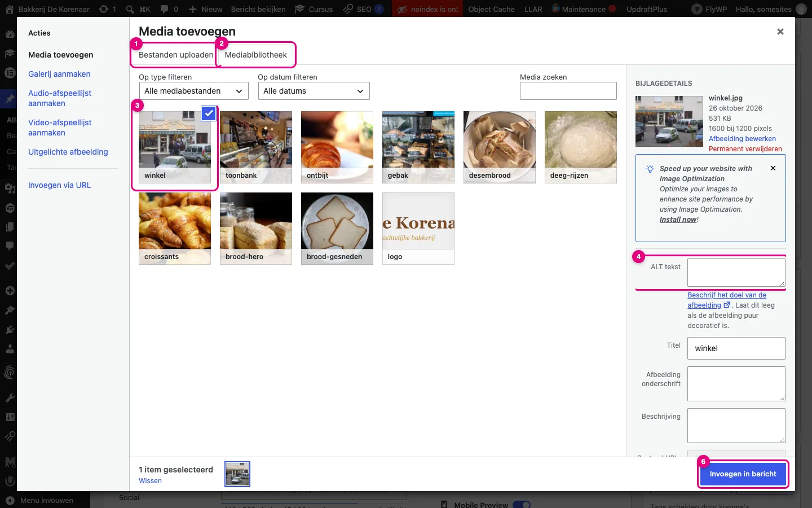Viewport: 812px width, 508px height.
Task: Click the Afbeelding bewerken link
Action: [742, 139]
